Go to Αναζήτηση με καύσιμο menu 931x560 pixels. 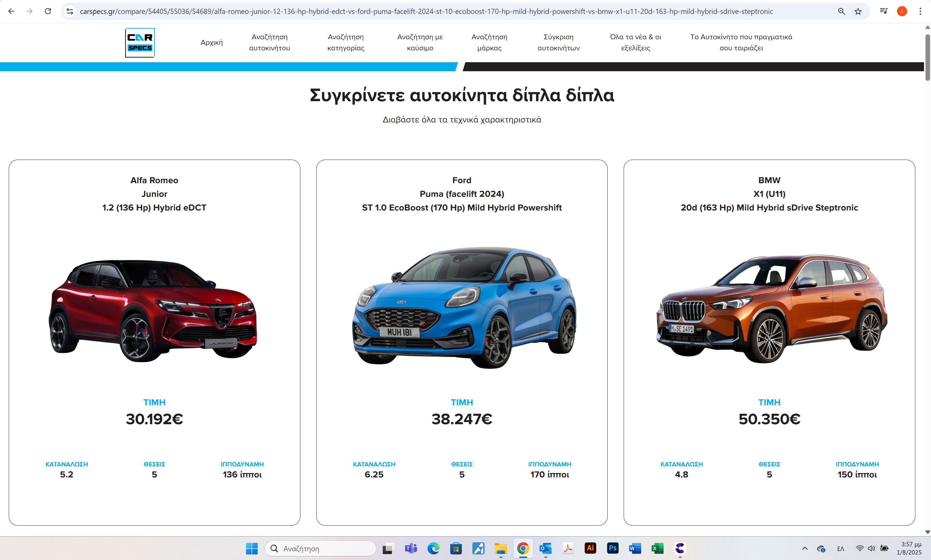pyautogui.click(x=420, y=42)
